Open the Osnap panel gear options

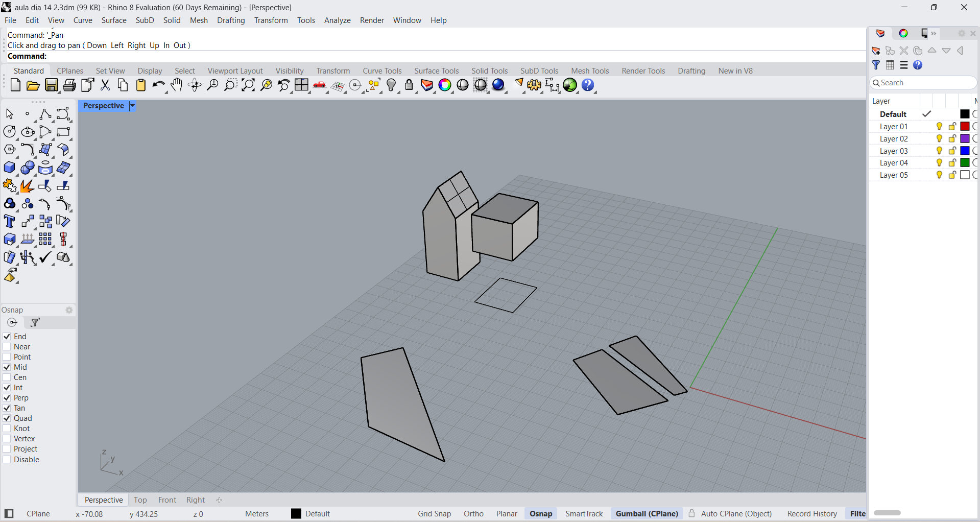click(x=69, y=310)
